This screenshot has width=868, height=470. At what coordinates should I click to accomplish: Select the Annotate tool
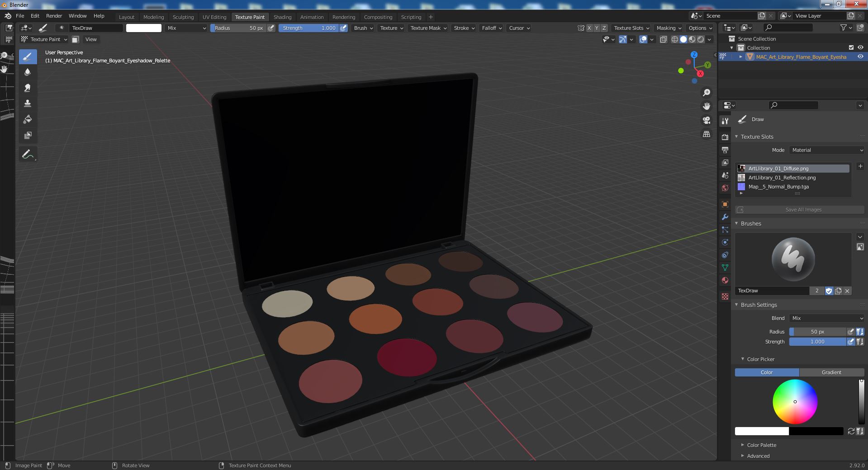coord(28,154)
